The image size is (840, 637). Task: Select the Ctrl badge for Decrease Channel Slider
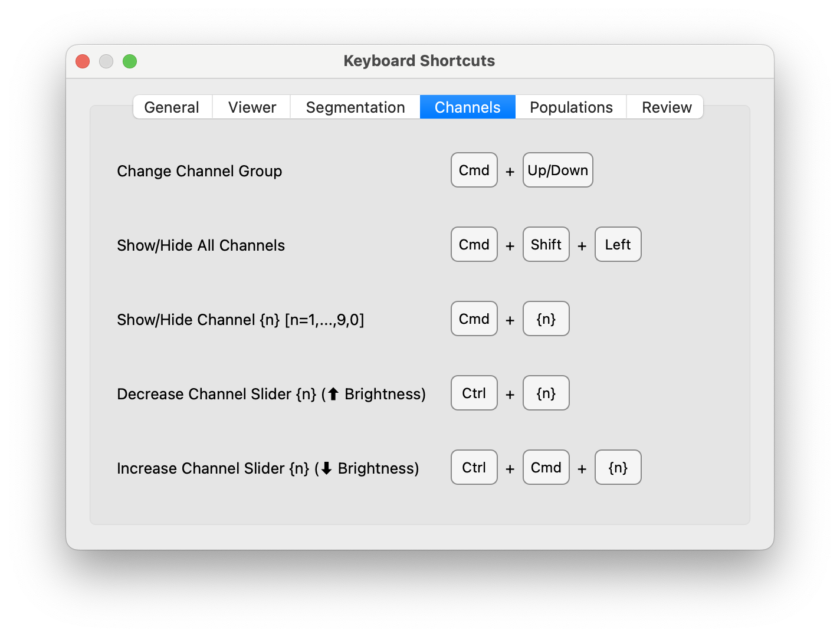click(x=474, y=393)
